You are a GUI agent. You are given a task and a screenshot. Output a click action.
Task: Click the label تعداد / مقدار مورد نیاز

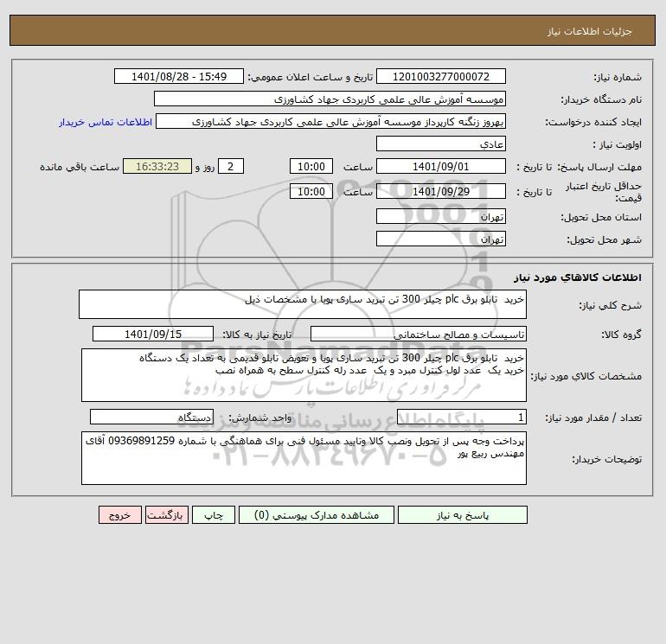pyautogui.click(x=593, y=418)
